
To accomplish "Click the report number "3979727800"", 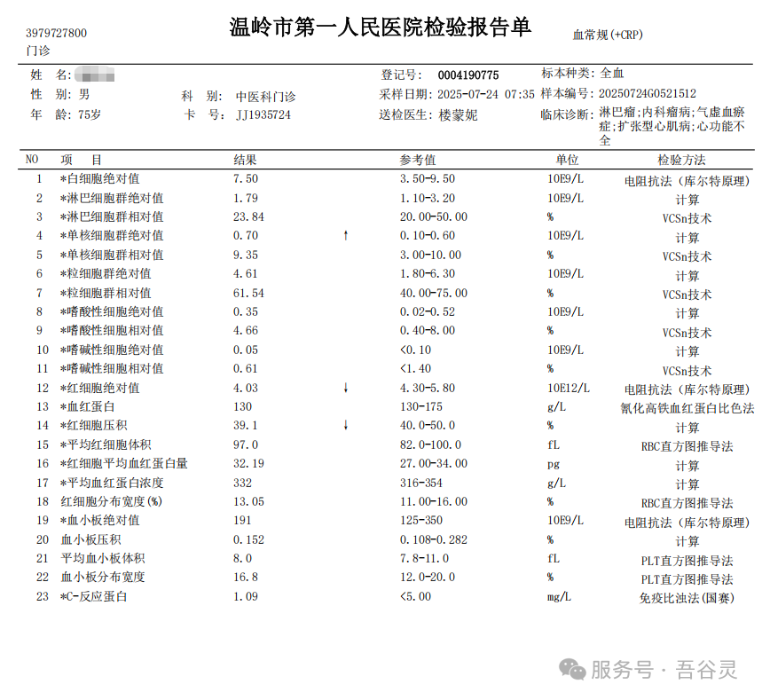I will coord(57,33).
